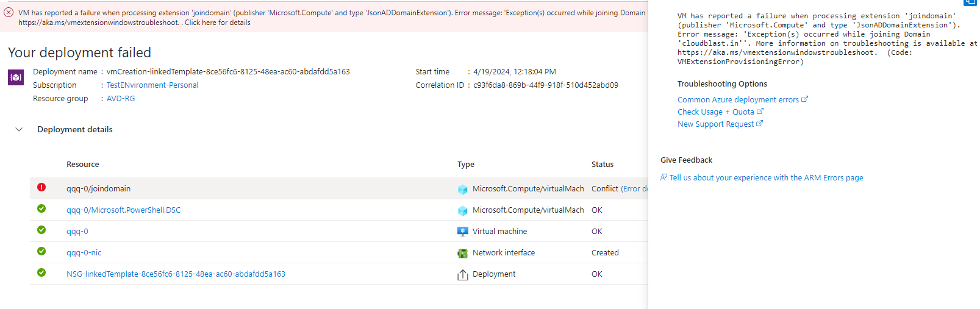The image size is (980, 309).
Task: Open the NSG-linkedTemplate deployment link
Action: coord(176,274)
